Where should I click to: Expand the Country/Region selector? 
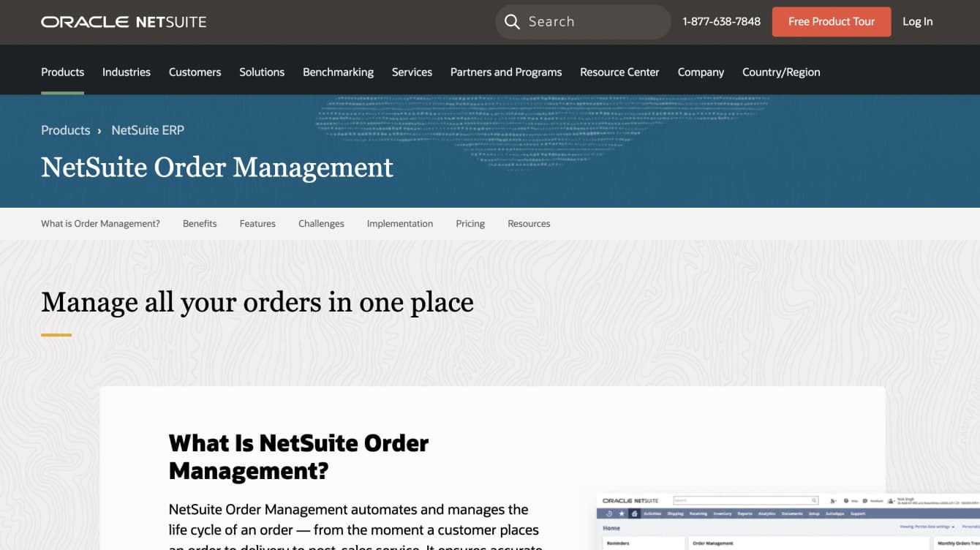(781, 72)
